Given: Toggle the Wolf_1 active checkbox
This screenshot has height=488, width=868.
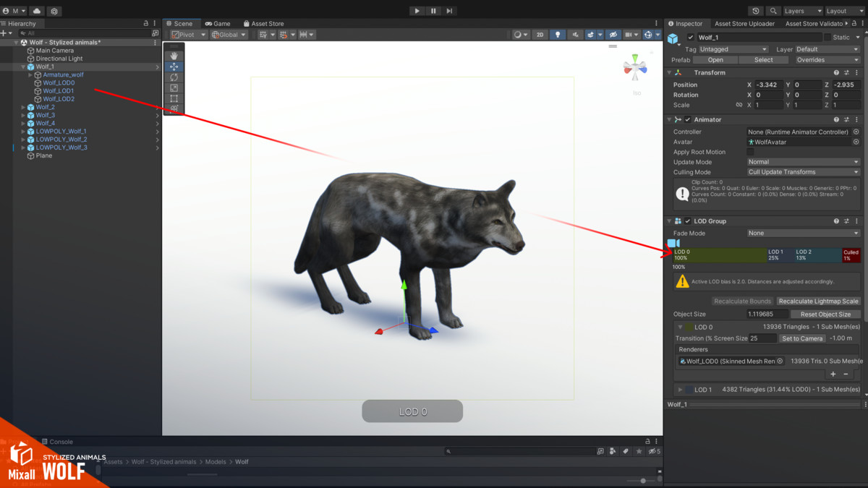Looking at the screenshot, I should (x=691, y=38).
